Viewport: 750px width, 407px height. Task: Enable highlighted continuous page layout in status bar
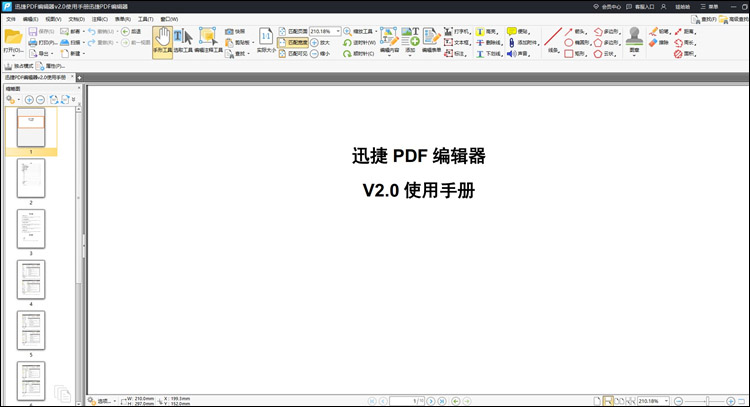608,401
